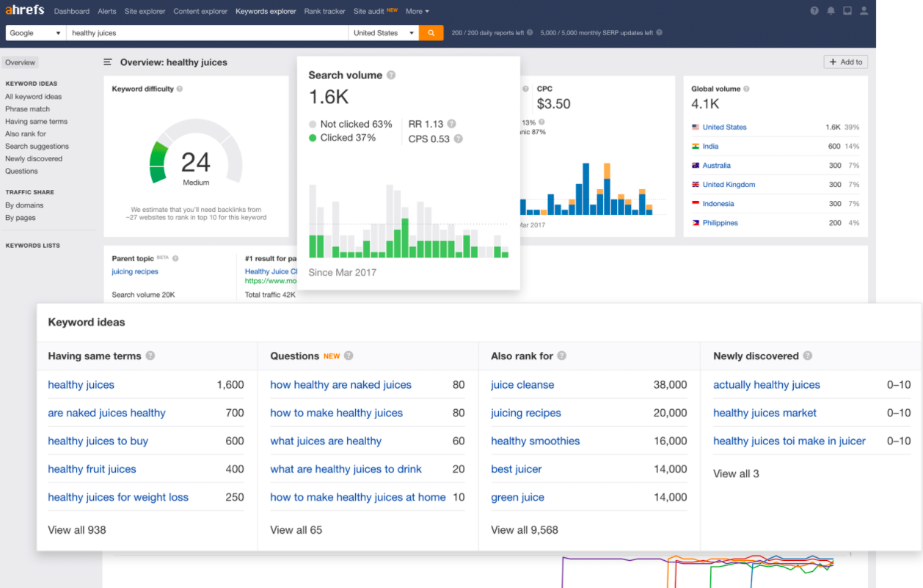923x588 pixels.
Task: Open the Rank tracker menu item
Action: pos(324,11)
